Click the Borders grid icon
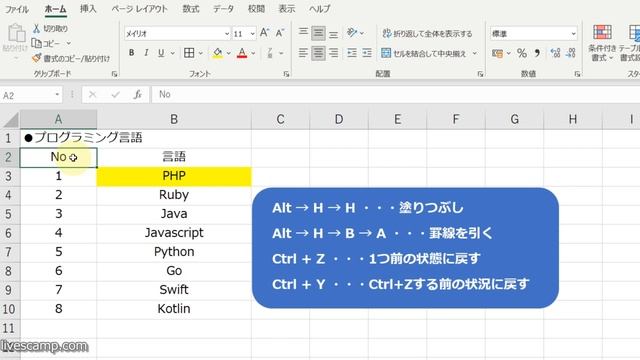The height and width of the screenshot is (360, 640). click(189, 53)
